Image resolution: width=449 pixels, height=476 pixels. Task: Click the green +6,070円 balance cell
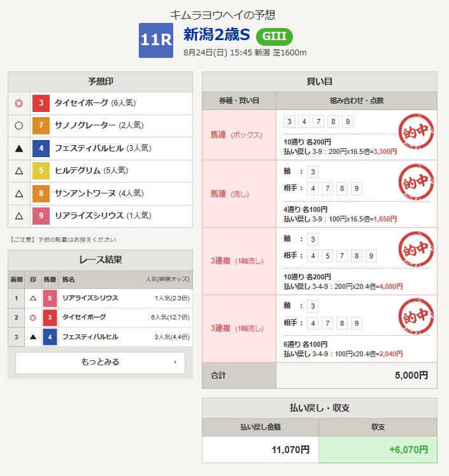(x=378, y=449)
